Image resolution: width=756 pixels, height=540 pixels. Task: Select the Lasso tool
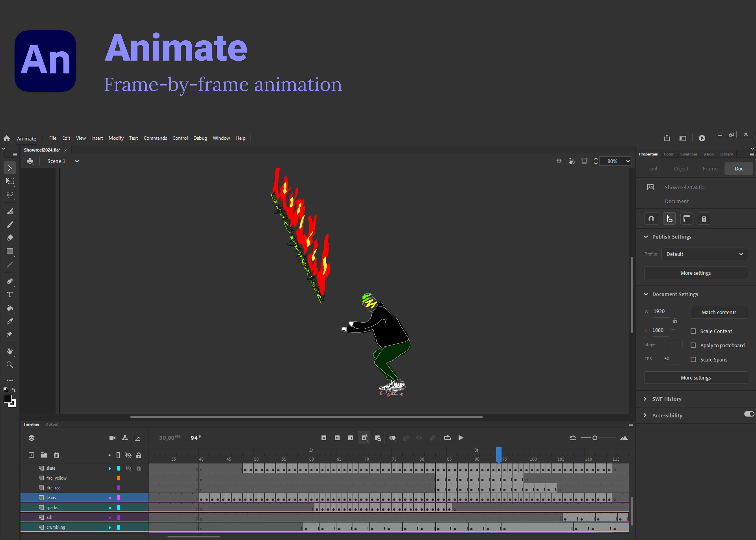10,195
